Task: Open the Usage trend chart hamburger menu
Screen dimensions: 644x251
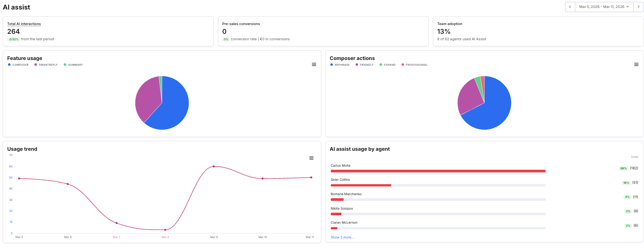Action: click(x=311, y=158)
